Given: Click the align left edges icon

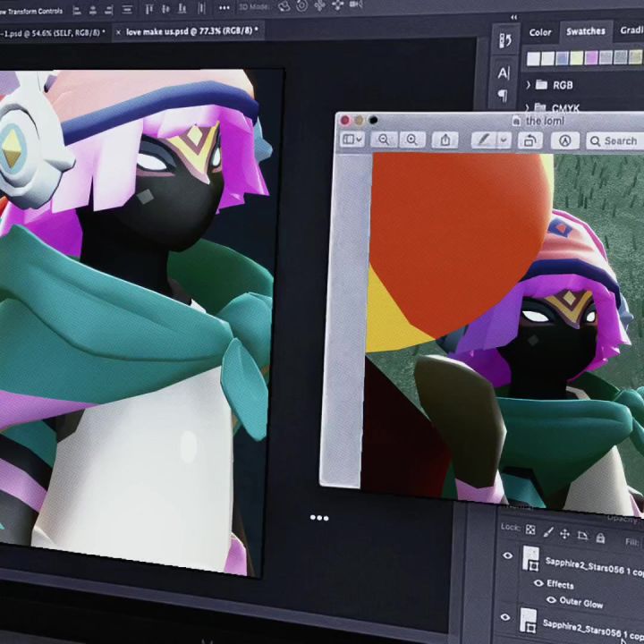Looking at the screenshot, I should click(77, 10).
